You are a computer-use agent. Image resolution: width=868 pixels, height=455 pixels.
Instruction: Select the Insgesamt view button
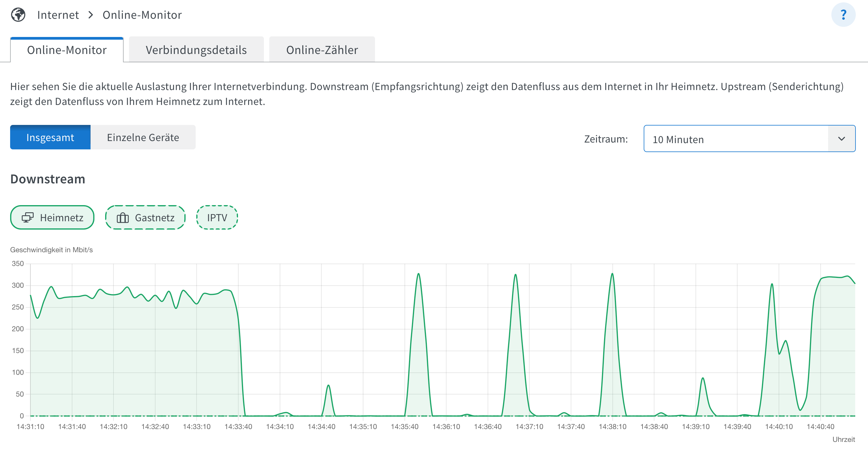[50, 137]
